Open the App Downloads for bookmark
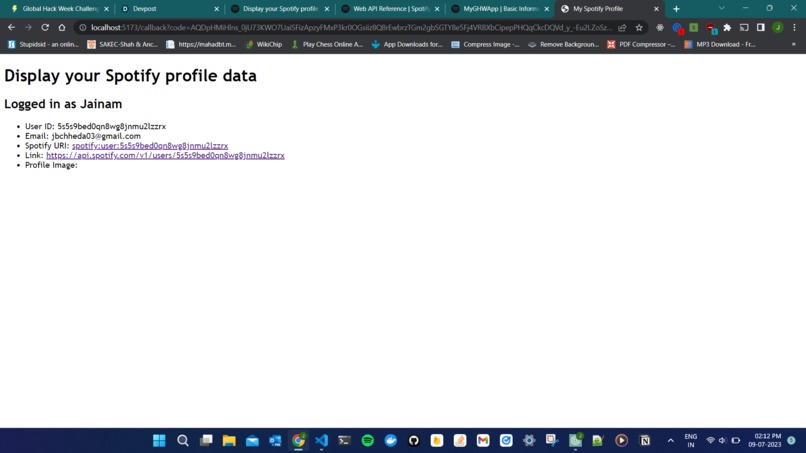Screen dimensions: 806x453 407,44
